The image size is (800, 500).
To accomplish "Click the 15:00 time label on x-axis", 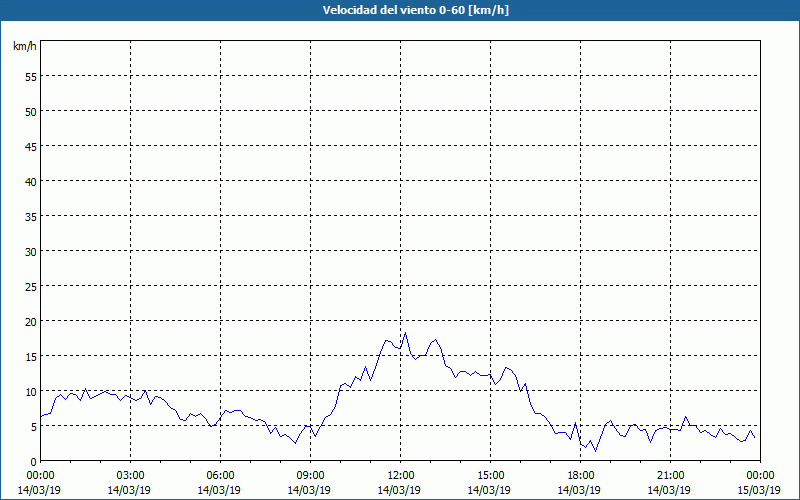I will tap(490, 476).
